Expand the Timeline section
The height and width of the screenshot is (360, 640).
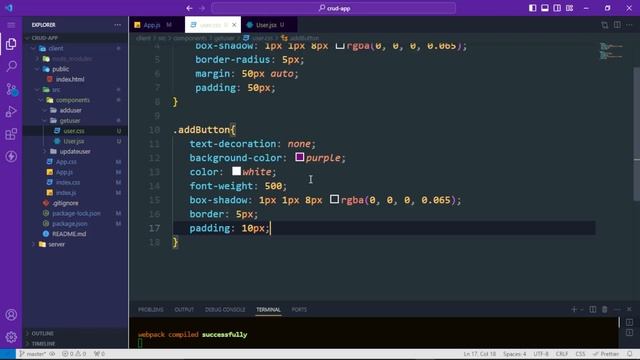[x=75, y=344]
